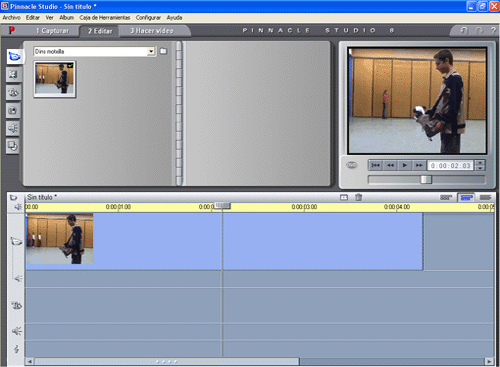Viewport: 500px width, 367px height.
Task: Click the 0:00:04.00 timescale marker
Action: [397, 207]
